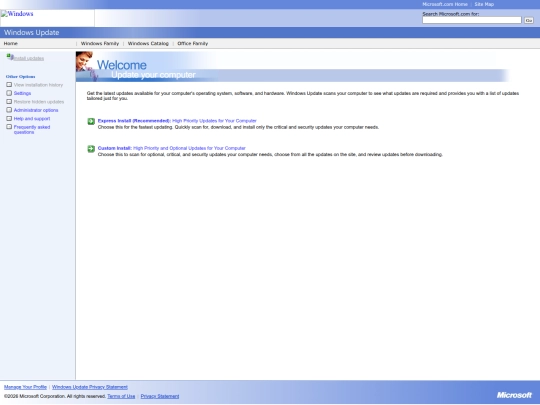Open Windows Family in navigation bar
The height and width of the screenshot is (405, 540).
[100, 43]
